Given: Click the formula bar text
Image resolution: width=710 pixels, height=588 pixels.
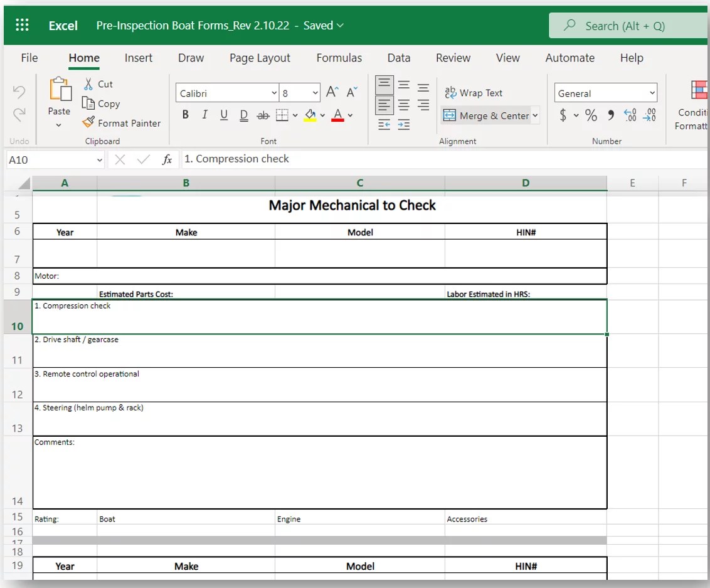Looking at the screenshot, I should [x=236, y=159].
